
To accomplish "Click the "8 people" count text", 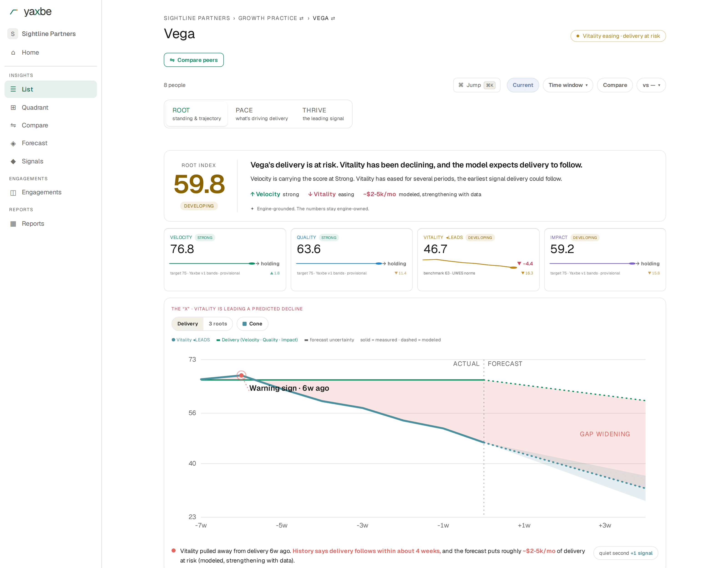I will (174, 85).
